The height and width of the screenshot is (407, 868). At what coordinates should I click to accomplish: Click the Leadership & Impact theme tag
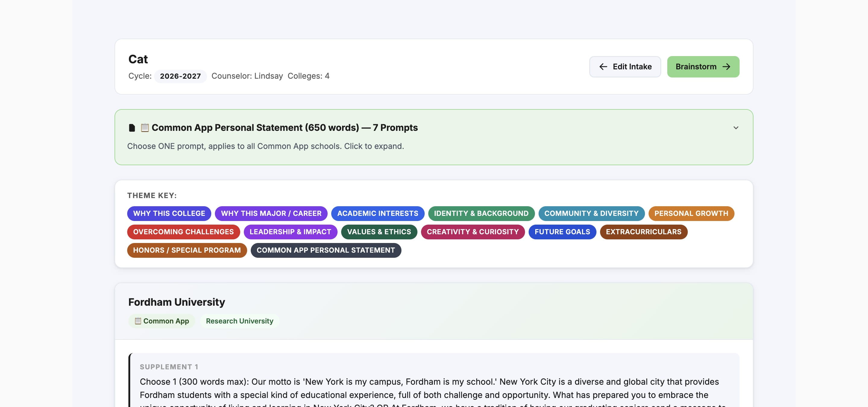pos(291,232)
